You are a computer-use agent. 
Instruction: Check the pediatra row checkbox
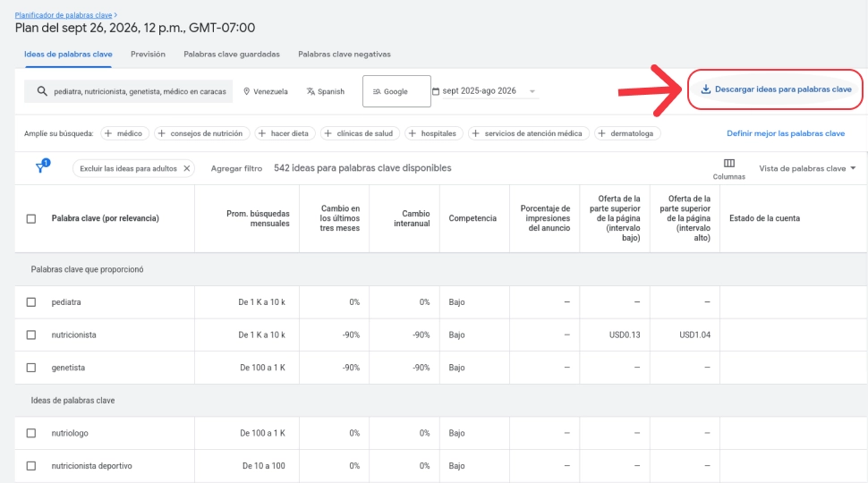click(x=31, y=302)
